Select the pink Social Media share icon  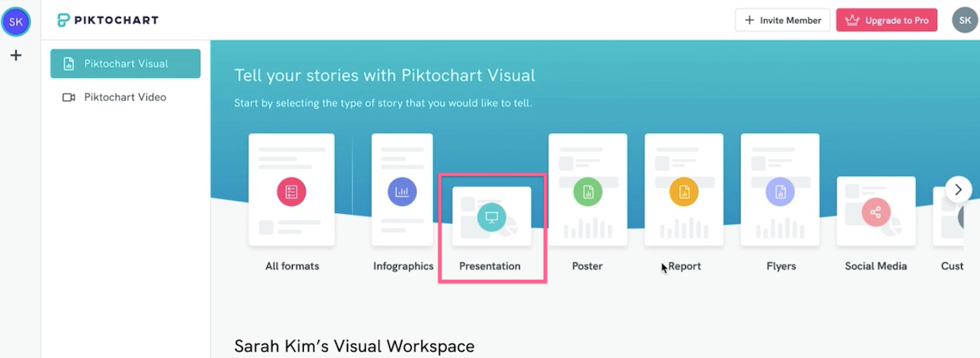(876, 212)
